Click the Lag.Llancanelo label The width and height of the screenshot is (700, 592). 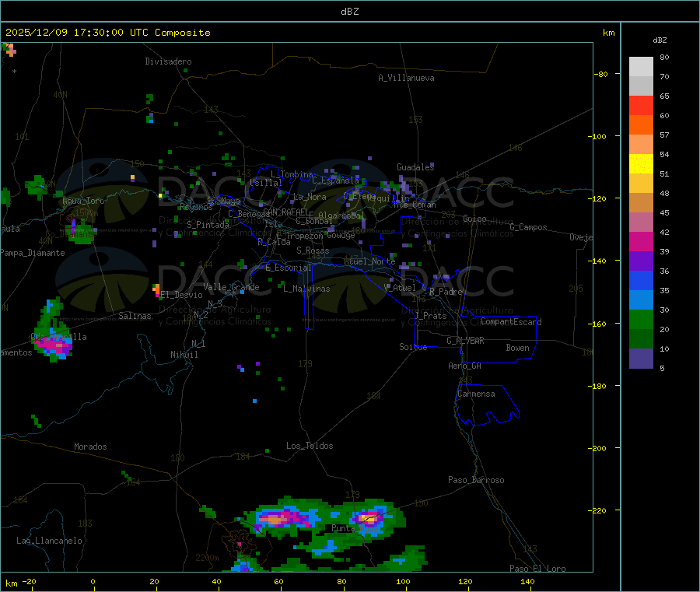pos(50,541)
